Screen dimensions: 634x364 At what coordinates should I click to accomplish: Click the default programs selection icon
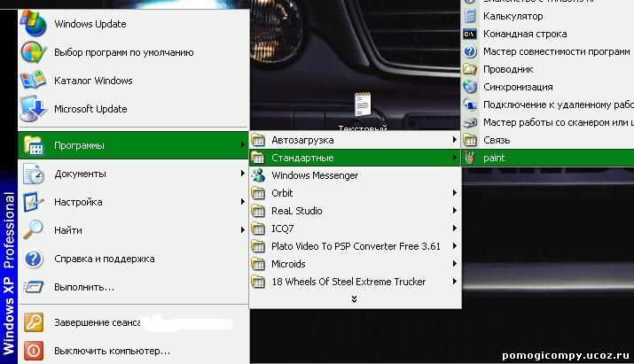click(x=33, y=52)
